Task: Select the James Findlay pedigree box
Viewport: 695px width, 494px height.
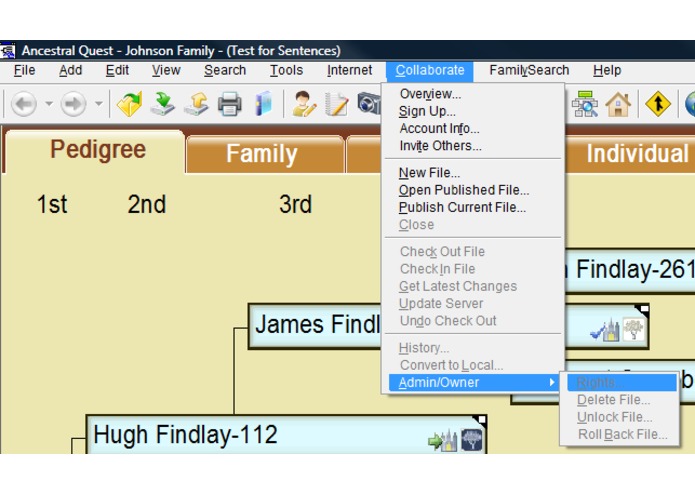Action: 315,326
